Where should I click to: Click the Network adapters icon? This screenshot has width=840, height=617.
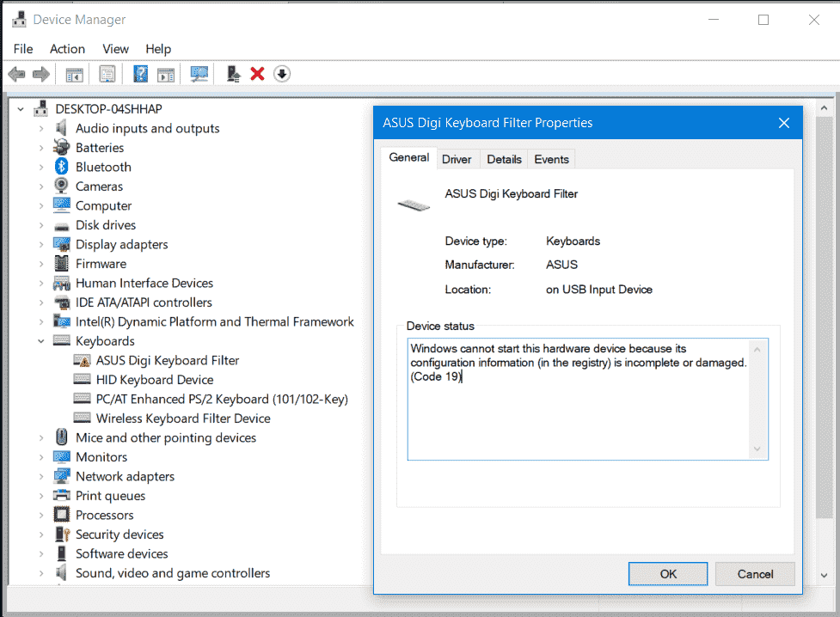coord(62,476)
